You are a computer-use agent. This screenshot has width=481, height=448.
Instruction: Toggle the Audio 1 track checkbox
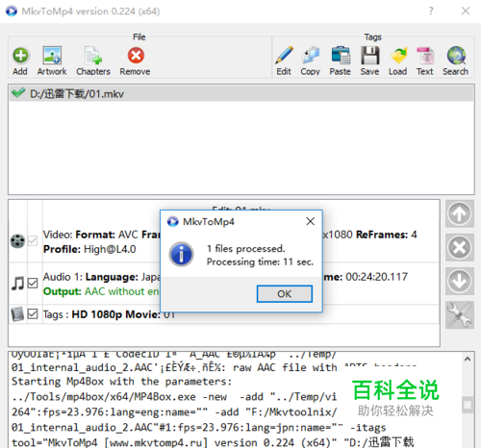tap(33, 283)
